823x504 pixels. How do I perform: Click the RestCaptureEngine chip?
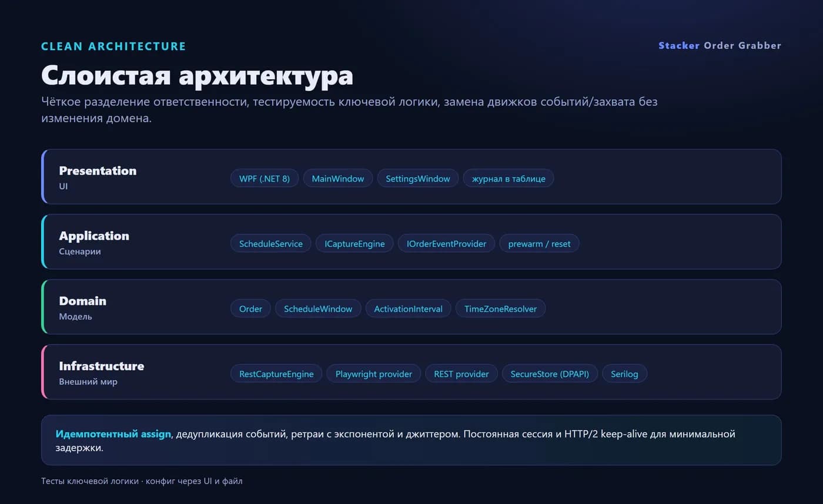point(276,374)
